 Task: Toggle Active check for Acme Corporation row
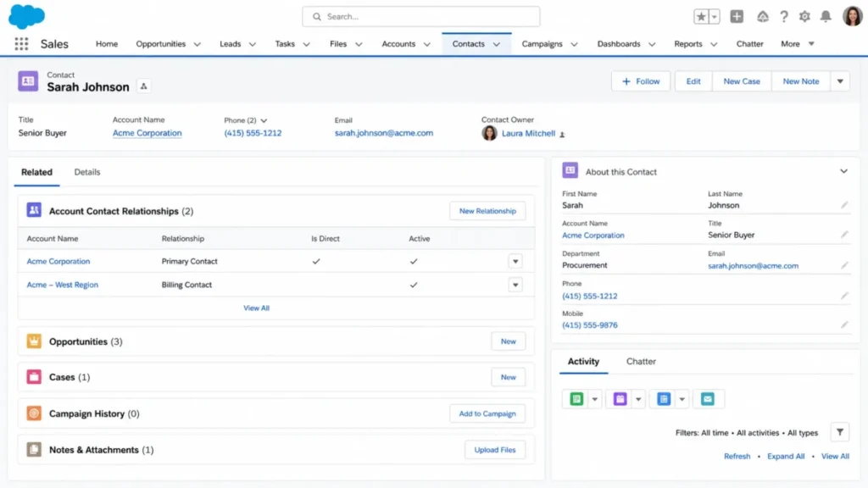tap(414, 261)
